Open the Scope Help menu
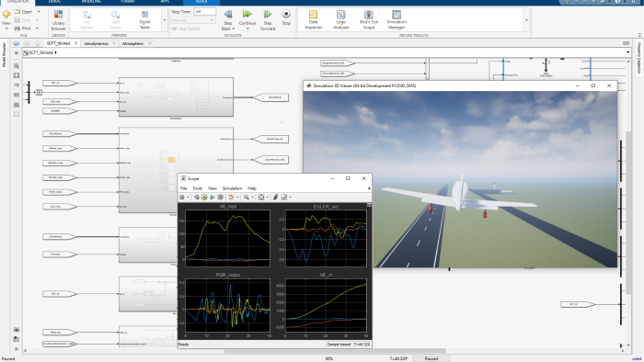This screenshot has width=644, height=362. (x=252, y=188)
